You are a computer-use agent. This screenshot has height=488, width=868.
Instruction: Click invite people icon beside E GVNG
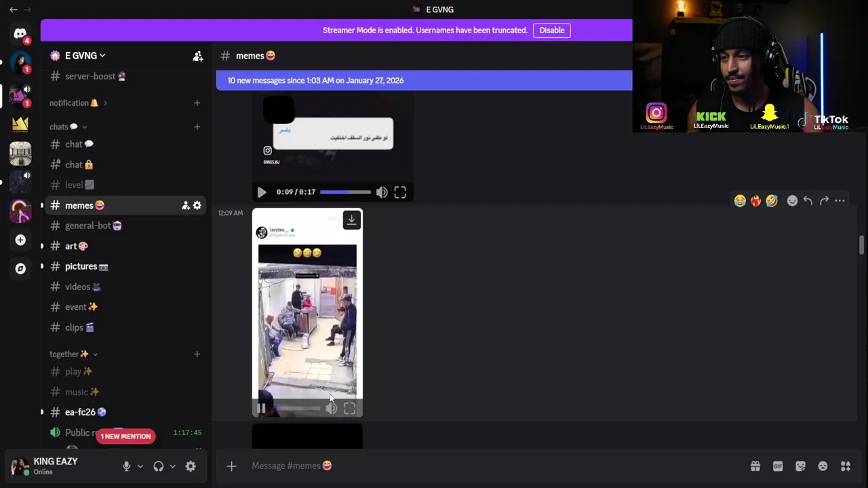[x=198, y=56]
